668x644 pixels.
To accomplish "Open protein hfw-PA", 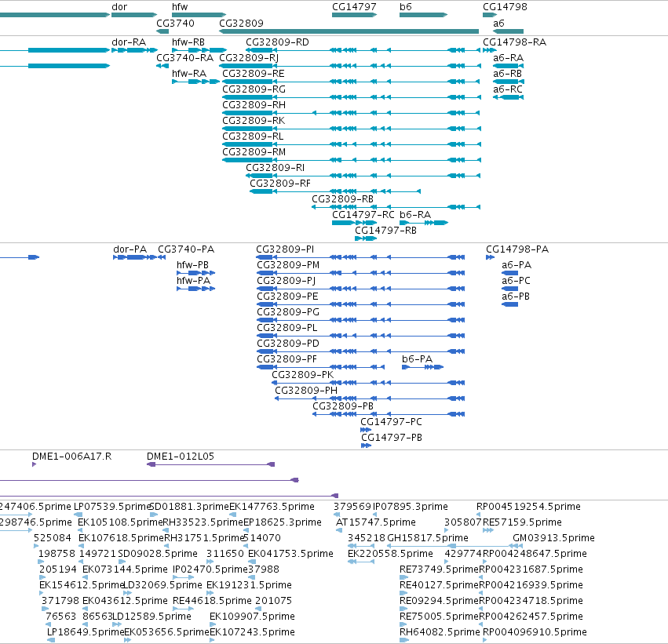I will tap(193, 281).
